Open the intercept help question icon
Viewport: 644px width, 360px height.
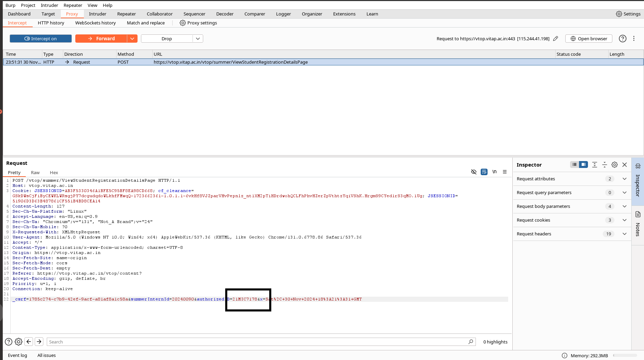[x=622, y=39]
